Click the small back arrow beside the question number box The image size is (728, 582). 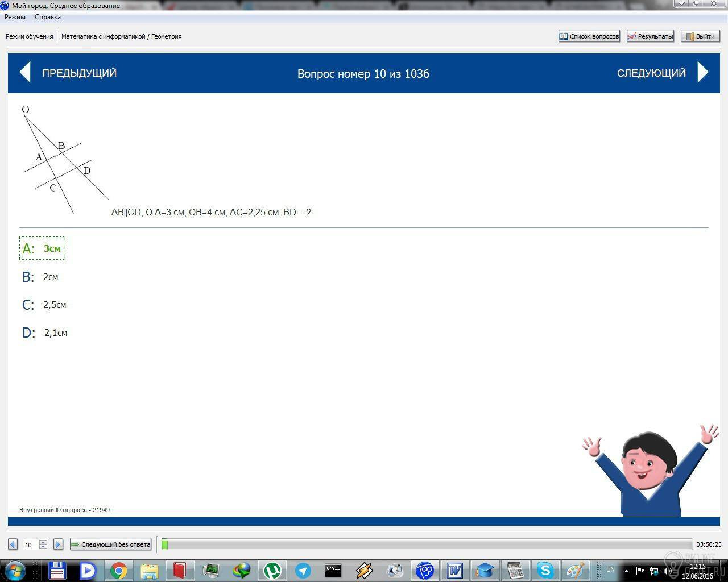(13, 544)
